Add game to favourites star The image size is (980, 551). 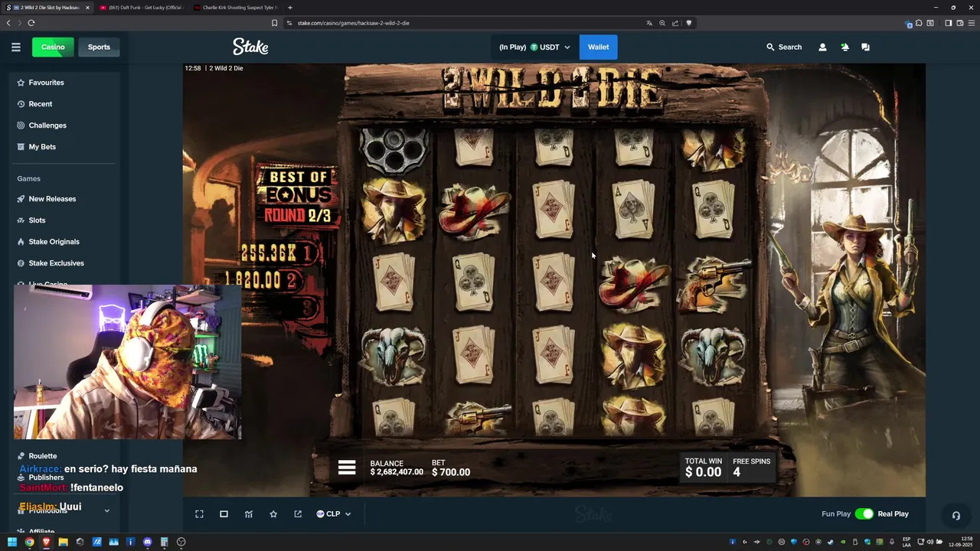(x=273, y=514)
